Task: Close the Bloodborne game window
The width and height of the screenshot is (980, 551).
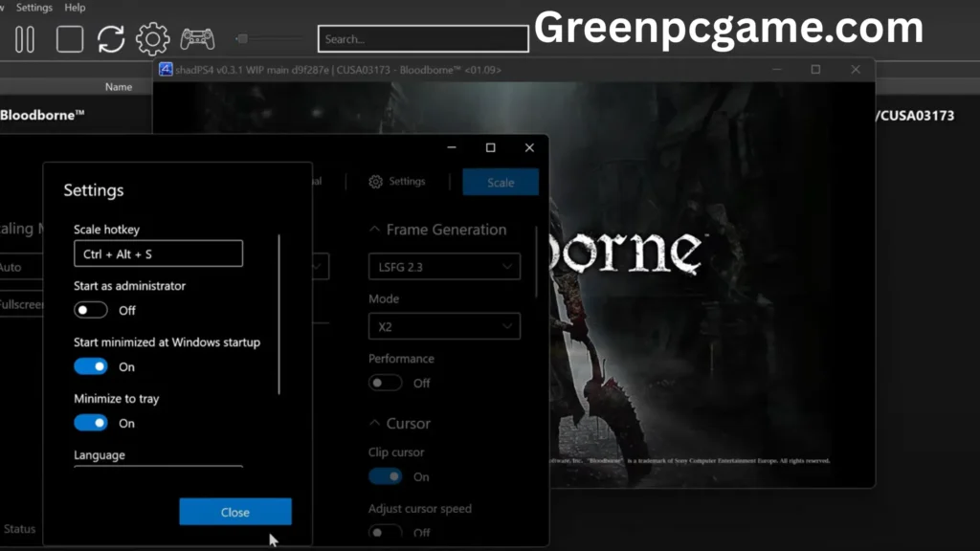Action: point(856,69)
